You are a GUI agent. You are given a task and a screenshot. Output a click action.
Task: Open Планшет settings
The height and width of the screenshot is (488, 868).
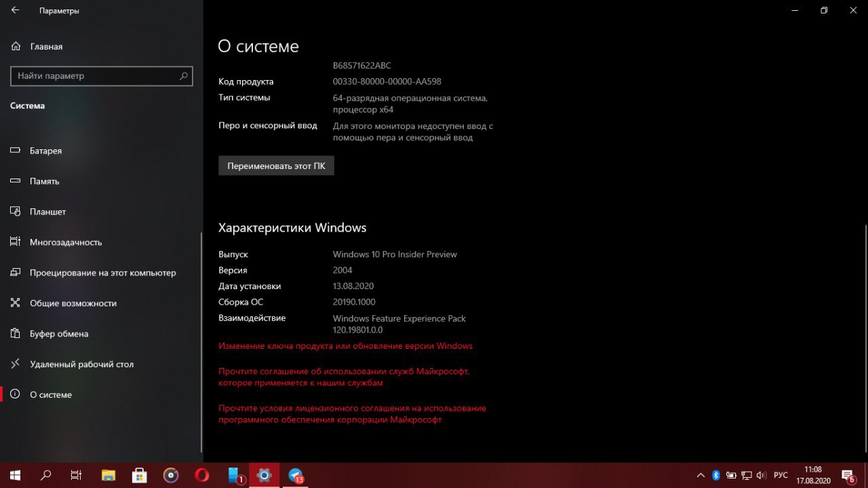point(102,212)
